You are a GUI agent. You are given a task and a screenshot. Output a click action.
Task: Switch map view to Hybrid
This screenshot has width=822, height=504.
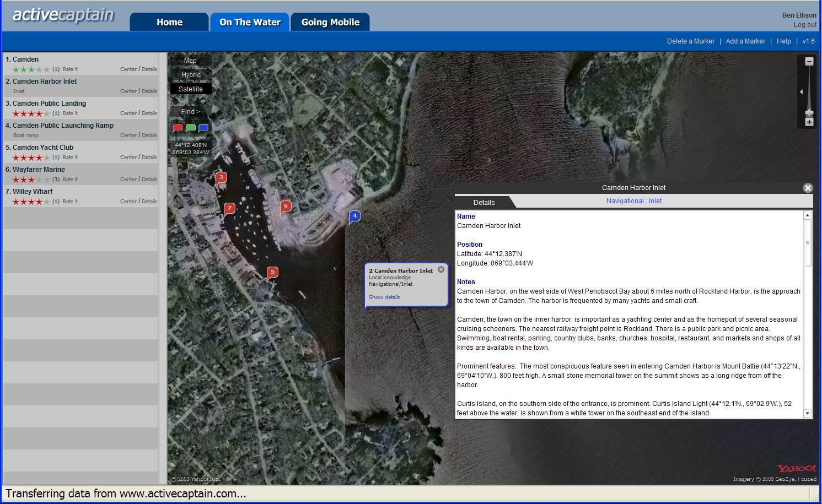click(191, 75)
